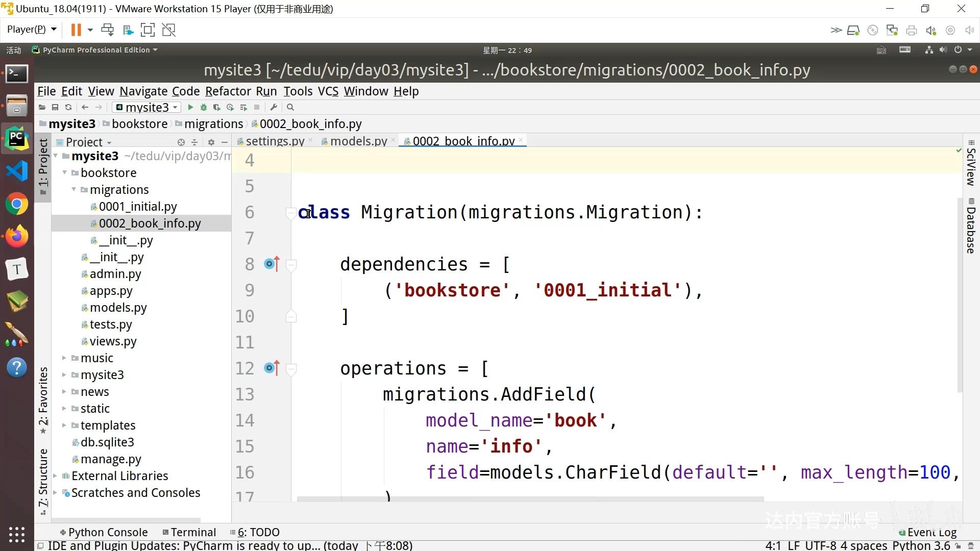Select the Revert file icon
The height and width of the screenshot is (551, 980).
67,107
